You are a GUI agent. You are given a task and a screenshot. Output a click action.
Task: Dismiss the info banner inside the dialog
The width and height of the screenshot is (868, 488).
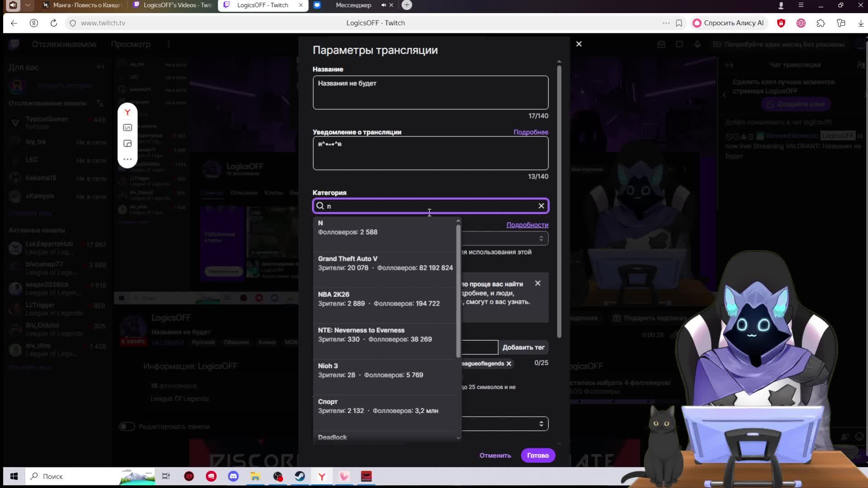point(538,283)
